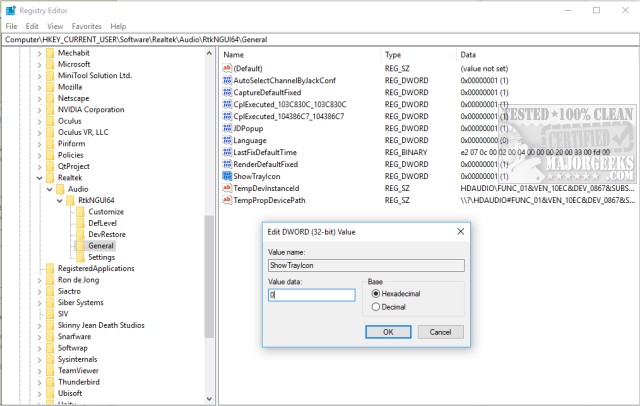The height and width of the screenshot is (406, 640).
Task: Select the CaptureDefaultFixed DWORD icon
Action: tap(227, 92)
